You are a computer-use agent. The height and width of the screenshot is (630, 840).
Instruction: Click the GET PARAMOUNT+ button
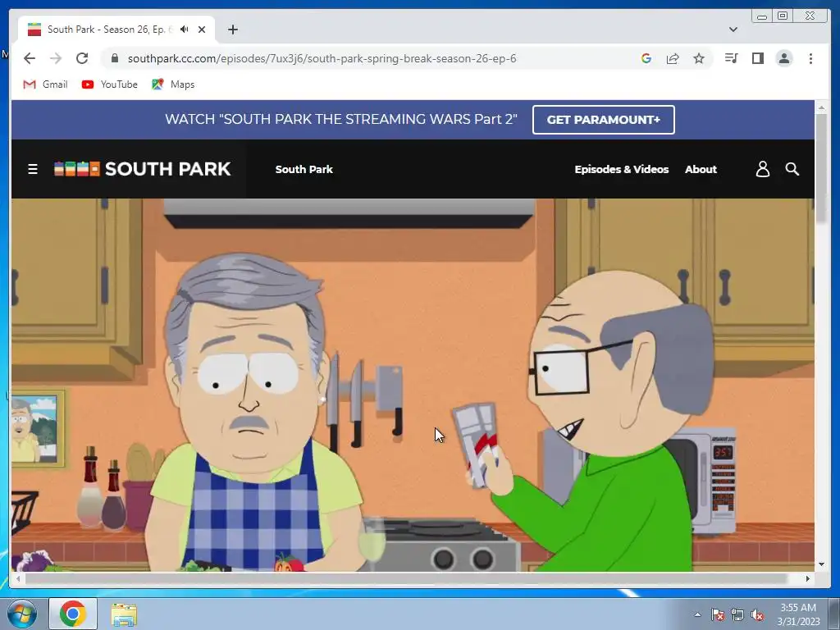tap(603, 120)
